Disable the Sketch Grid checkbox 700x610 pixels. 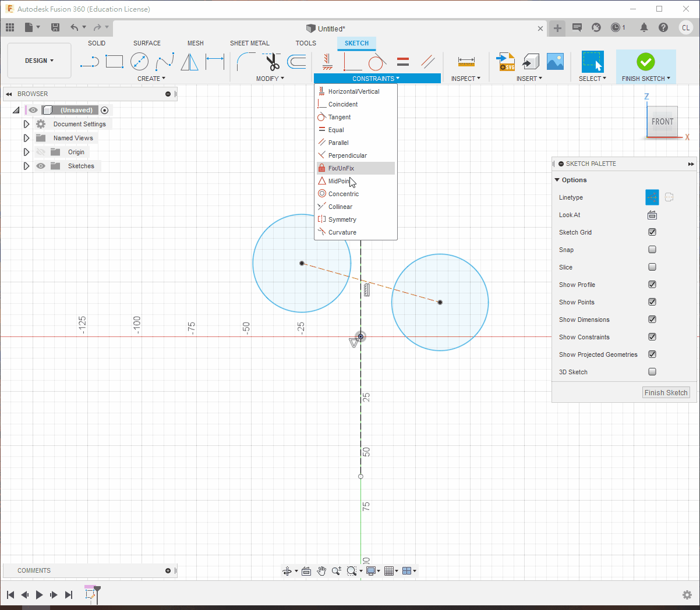(x=652, y=232)
